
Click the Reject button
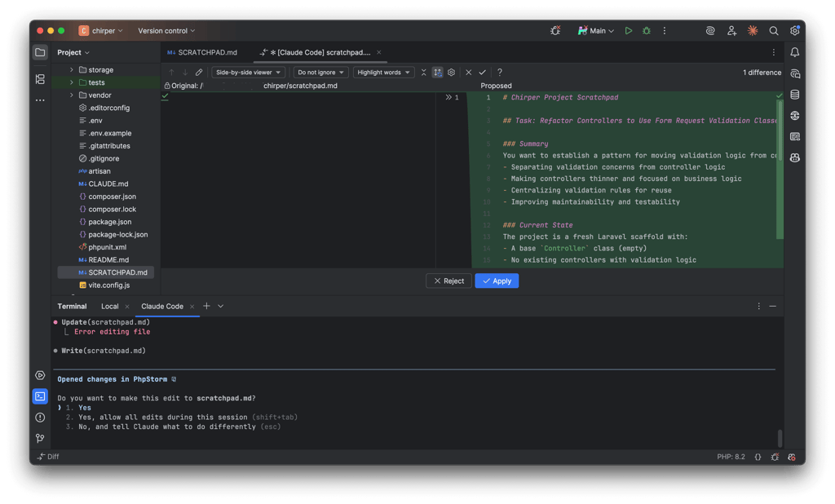coord(449,281)
